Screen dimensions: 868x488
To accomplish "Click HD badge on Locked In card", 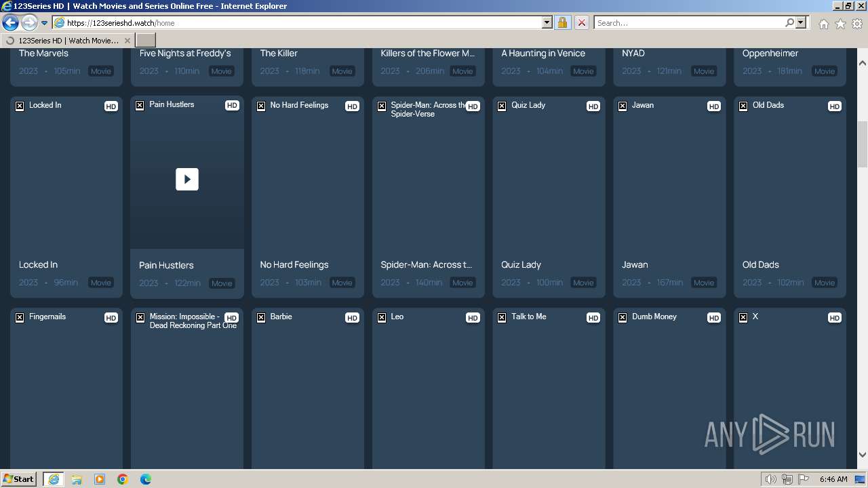I will tap(111, 106).
